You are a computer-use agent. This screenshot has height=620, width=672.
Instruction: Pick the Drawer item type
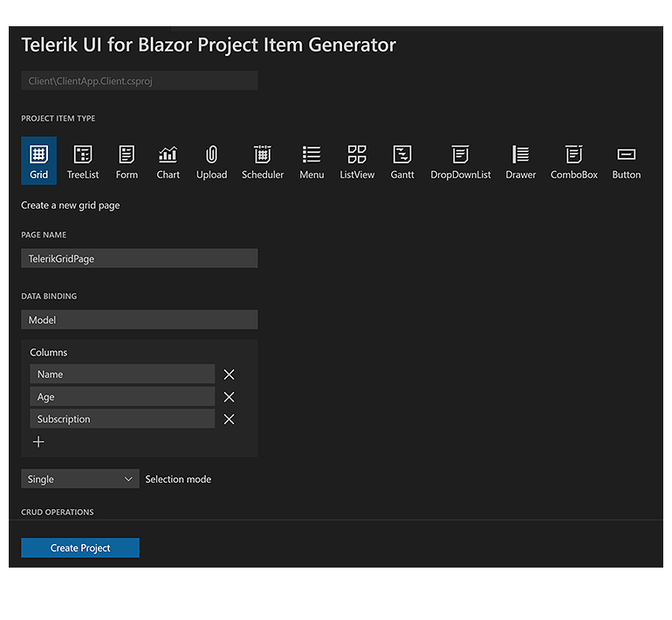[521, 161]
